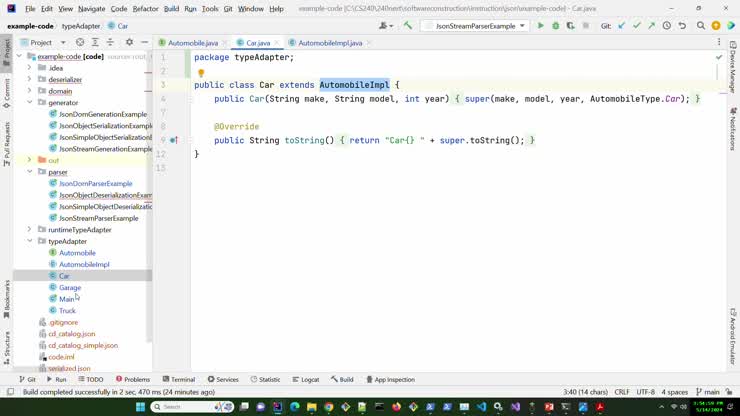740x416 pixels.
Task: Select cd_catalog.json file
Action: 71,334
